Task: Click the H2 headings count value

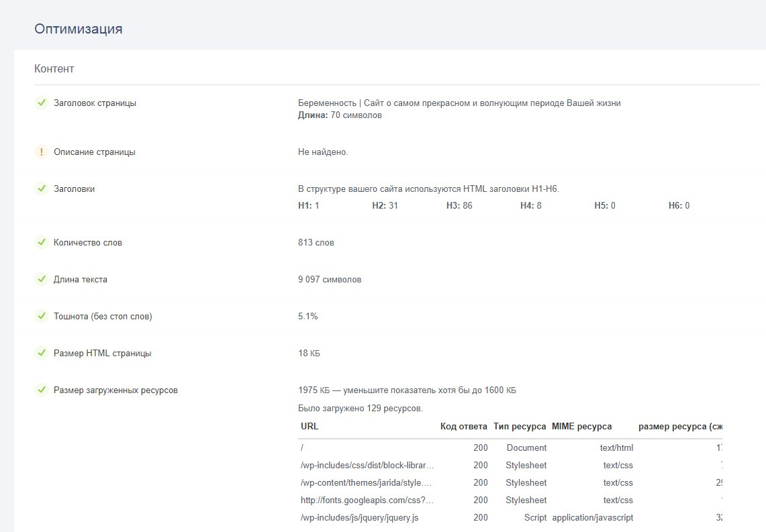Action: tap(393, 206)
